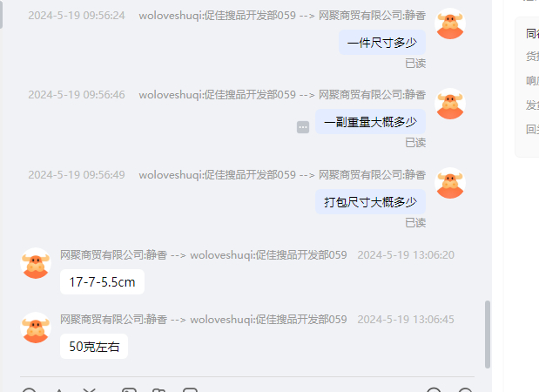
Task: Select the 打包尺寸大概多少 message bubble
Action: click(x=370, y=202)
